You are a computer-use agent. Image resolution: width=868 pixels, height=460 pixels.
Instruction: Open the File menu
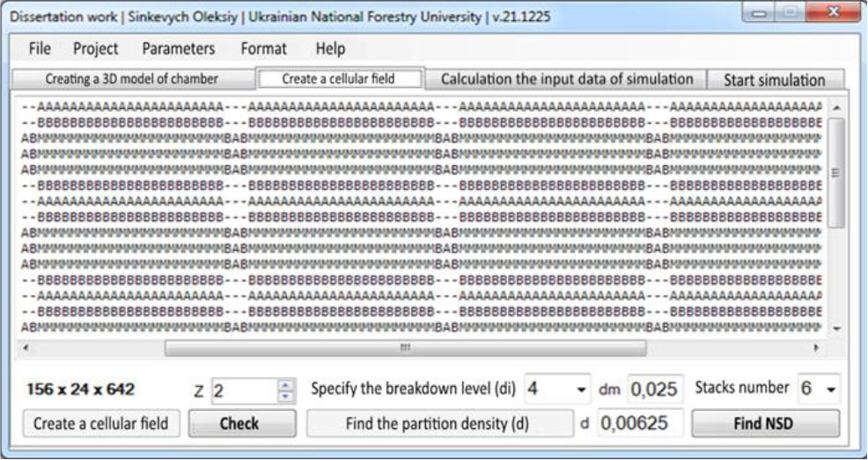(x=40, y=48)
